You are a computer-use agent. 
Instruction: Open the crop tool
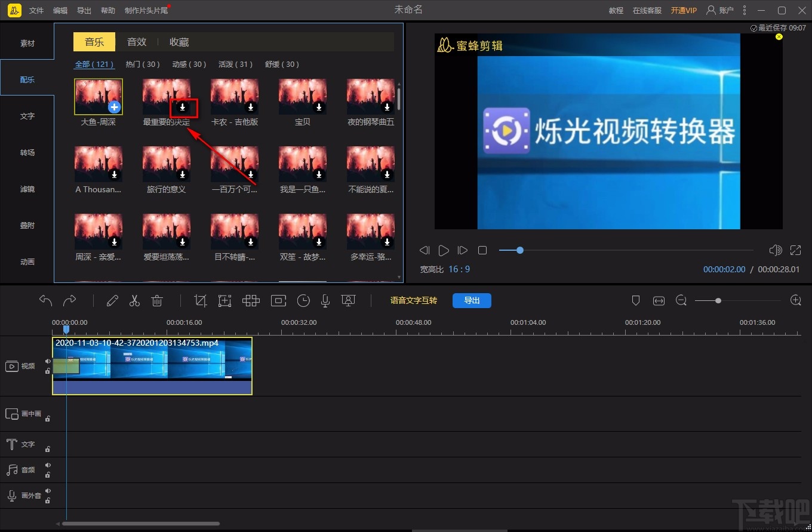(x=201, y=300)
